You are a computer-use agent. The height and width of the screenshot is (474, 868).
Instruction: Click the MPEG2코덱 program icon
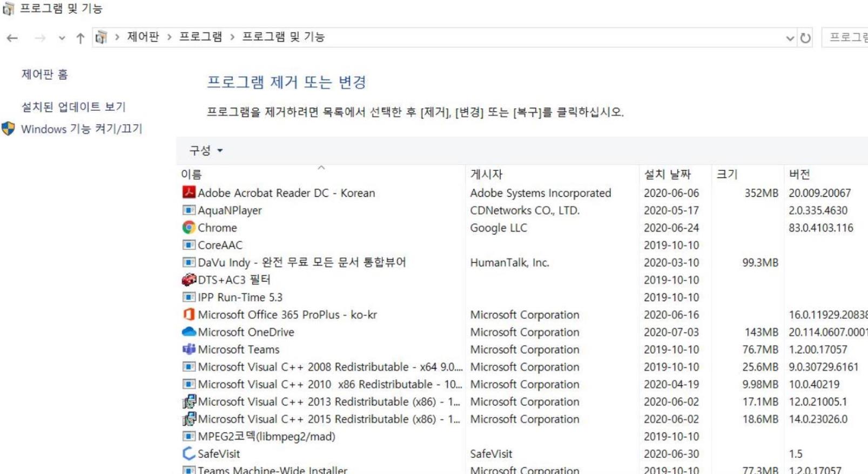pos(189,436)
